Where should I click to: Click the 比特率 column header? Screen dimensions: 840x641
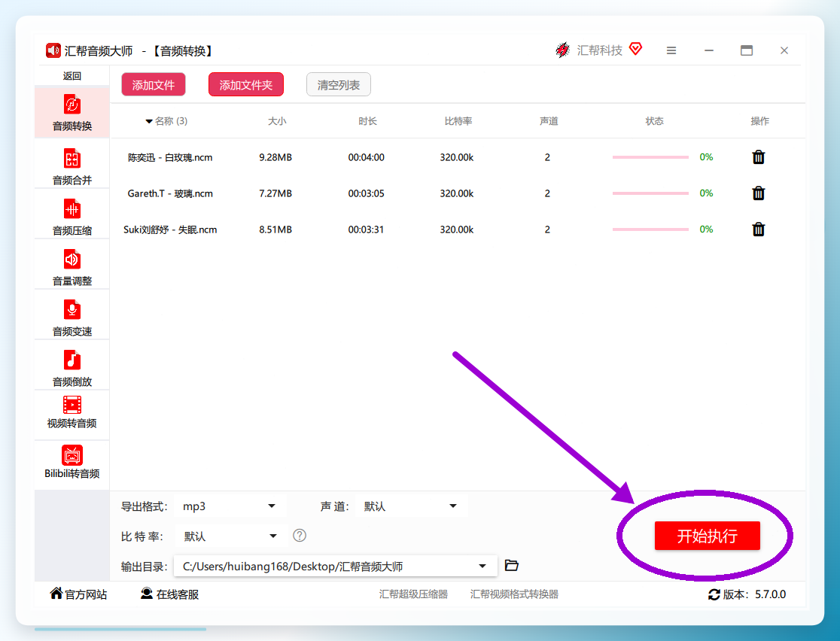[x=458, y=121]
